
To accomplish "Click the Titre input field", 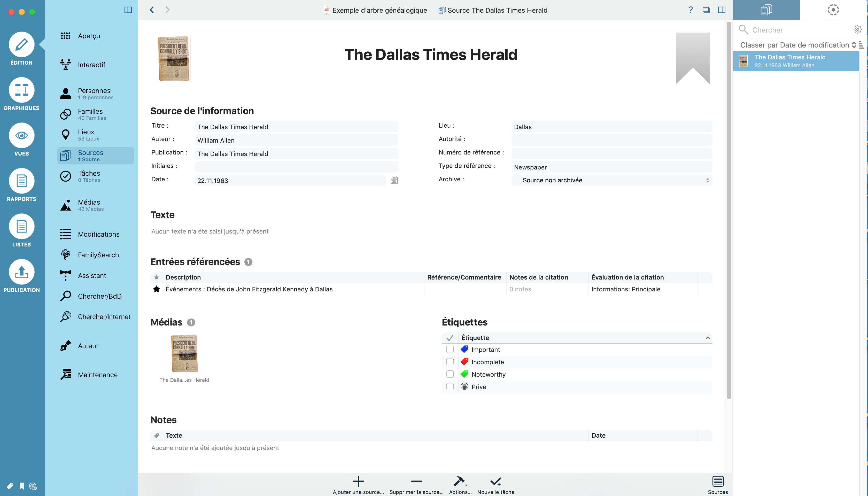I will (x=296, y=127).
